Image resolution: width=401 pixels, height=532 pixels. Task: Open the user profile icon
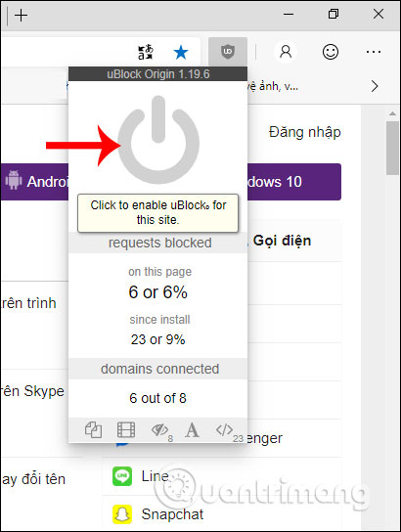coord(286,52)
